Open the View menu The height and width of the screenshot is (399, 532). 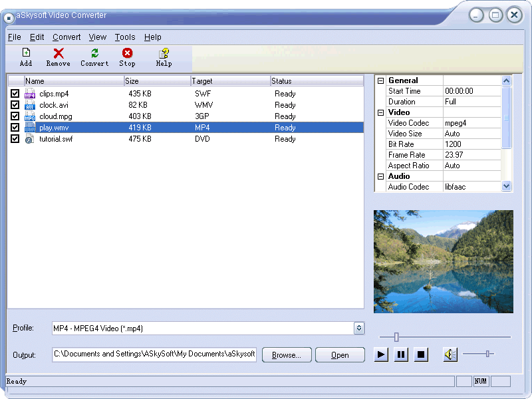click(98, 37)
